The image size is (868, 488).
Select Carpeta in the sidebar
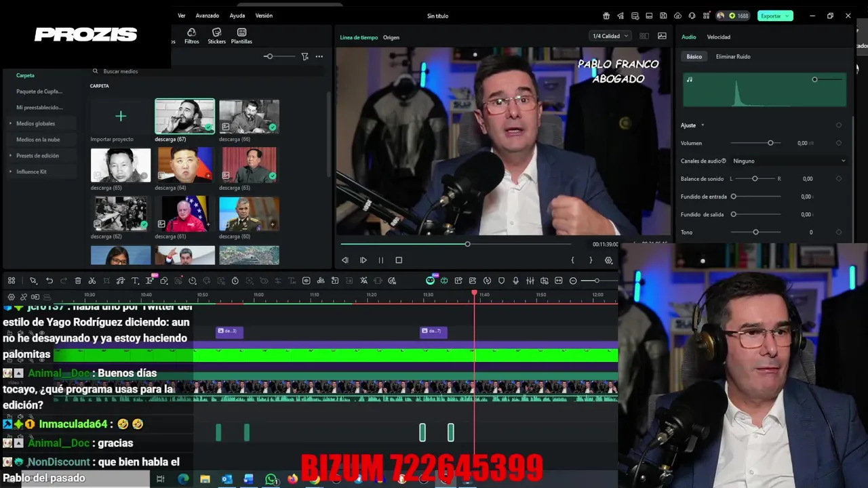point(25,75)
